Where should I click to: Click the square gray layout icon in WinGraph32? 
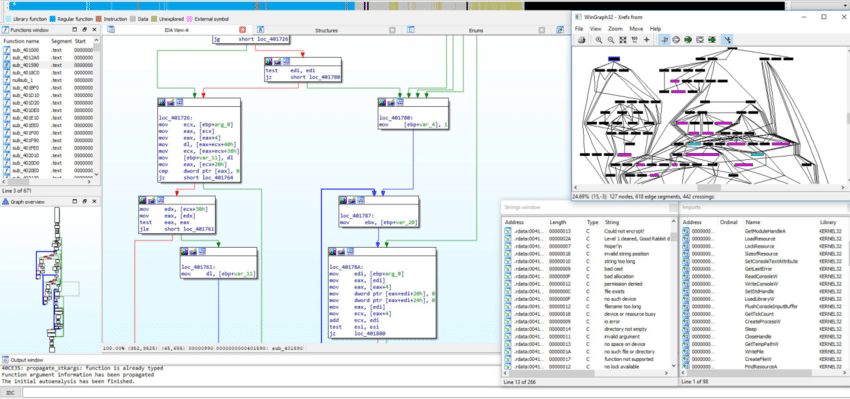click(700, 40)
